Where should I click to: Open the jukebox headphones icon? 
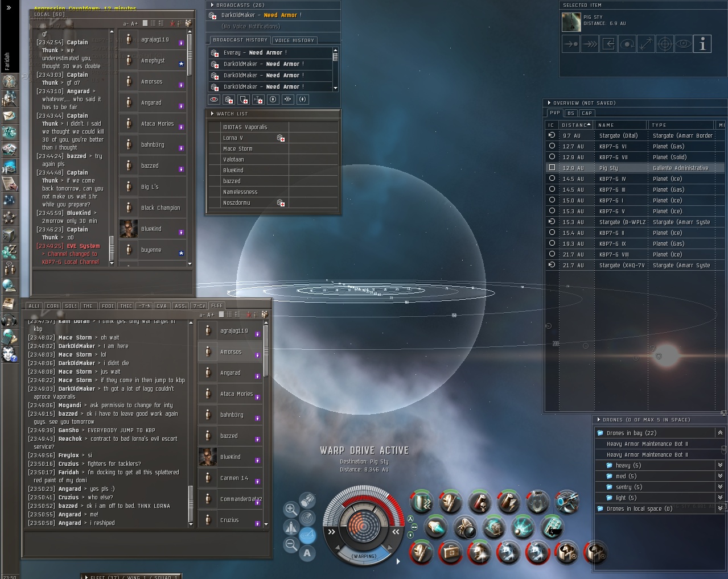tap(10, 320)
